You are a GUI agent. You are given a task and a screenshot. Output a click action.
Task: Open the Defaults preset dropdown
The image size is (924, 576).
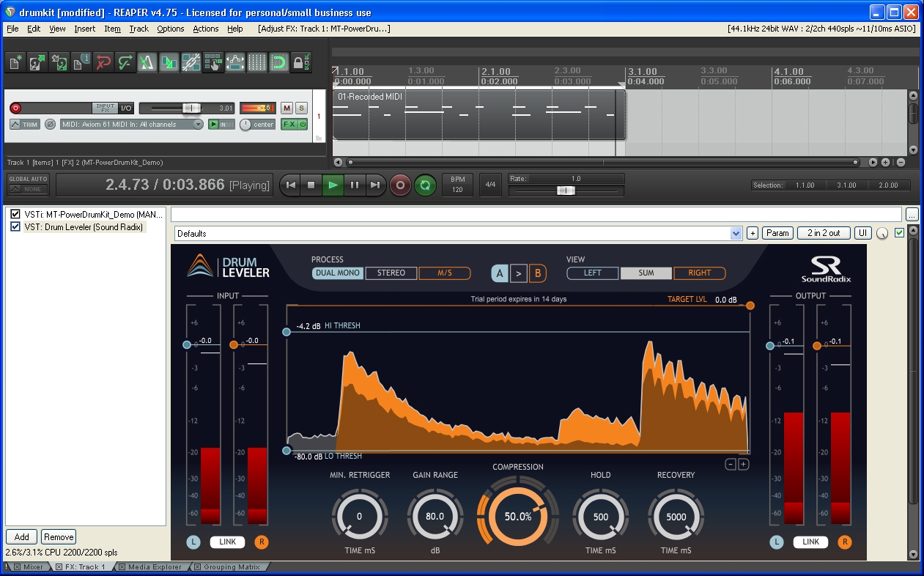click(x=736, y=233)
